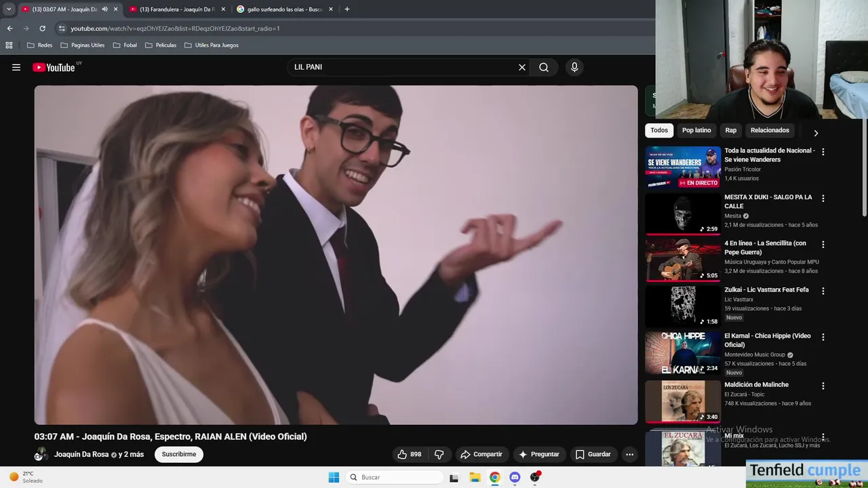Open the Redes bookmarks folder
Viewport: 868px width, 488px height.
(39, 45)
